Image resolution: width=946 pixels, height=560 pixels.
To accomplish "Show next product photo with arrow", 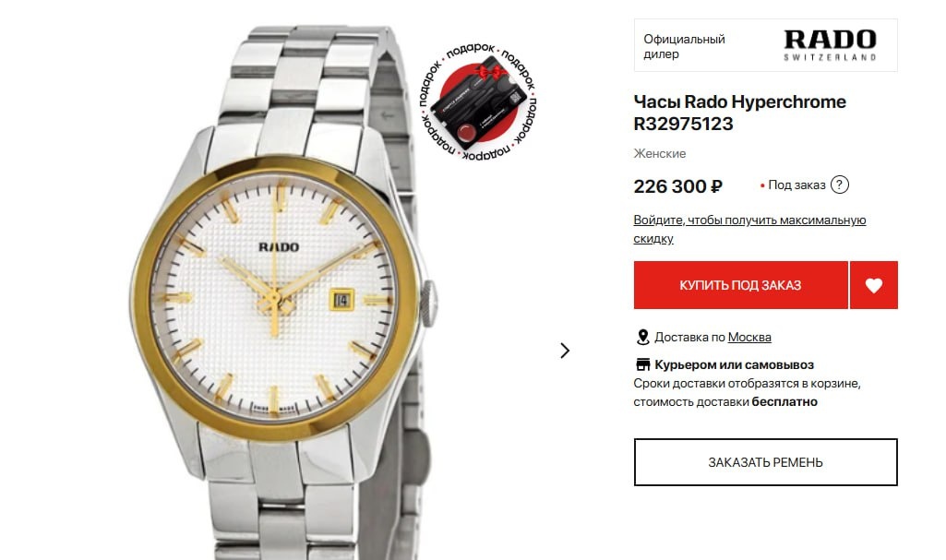I will (x=565, y=351).
